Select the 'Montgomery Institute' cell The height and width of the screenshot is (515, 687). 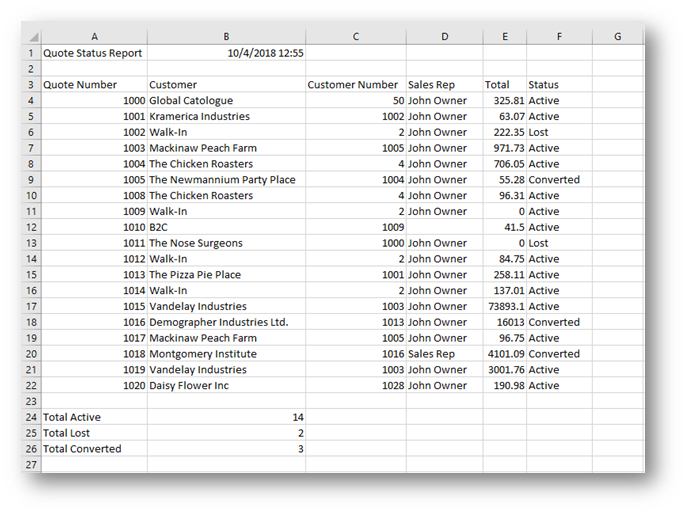tap(226, 353)
